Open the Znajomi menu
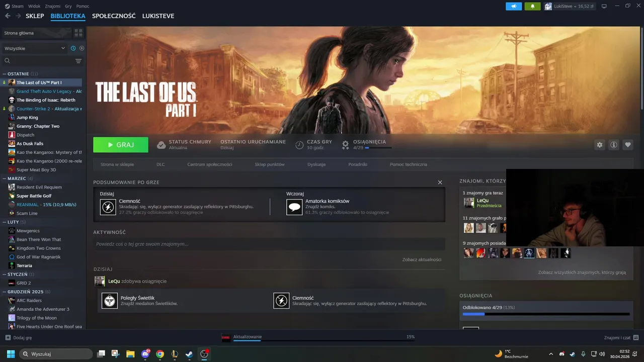The height and width of the screenshot is (362, 644). pos(53,6)
